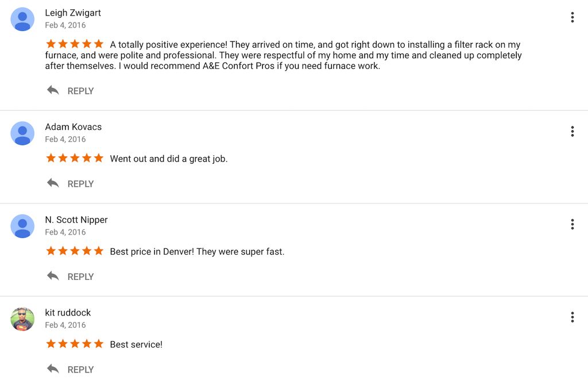Open Leigh Zwigart's review overflow menu
The image size is (588, 384).
(572, 17)
